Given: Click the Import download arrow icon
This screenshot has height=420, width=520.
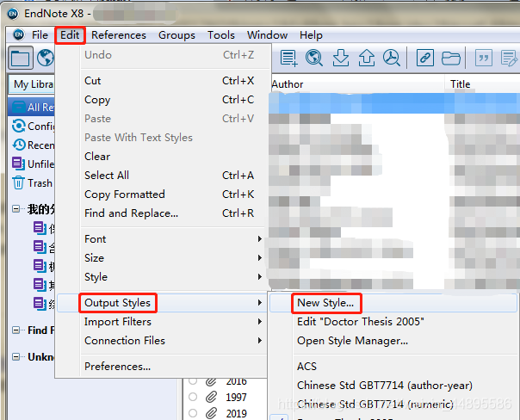Looking at the screenshot, I should point(341,58).
